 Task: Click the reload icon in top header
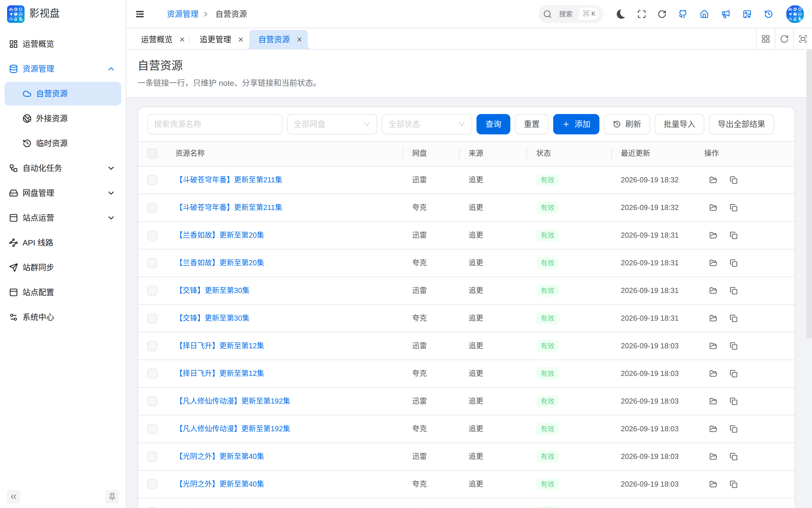[662, 14]
